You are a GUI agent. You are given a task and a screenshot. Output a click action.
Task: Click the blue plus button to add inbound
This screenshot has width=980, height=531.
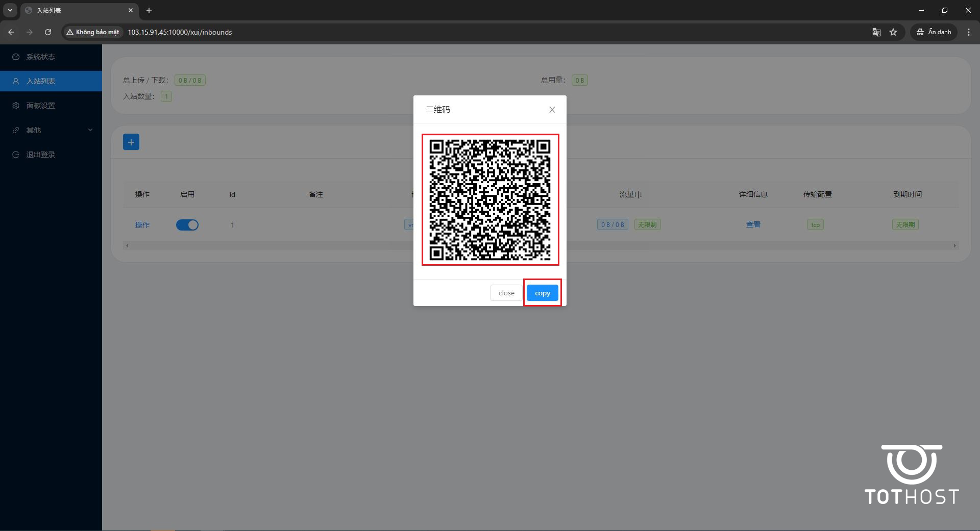pos(131,141)
